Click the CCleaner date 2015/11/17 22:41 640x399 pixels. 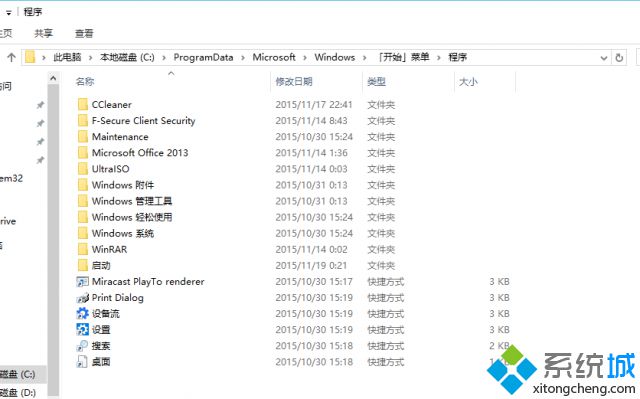313,104
